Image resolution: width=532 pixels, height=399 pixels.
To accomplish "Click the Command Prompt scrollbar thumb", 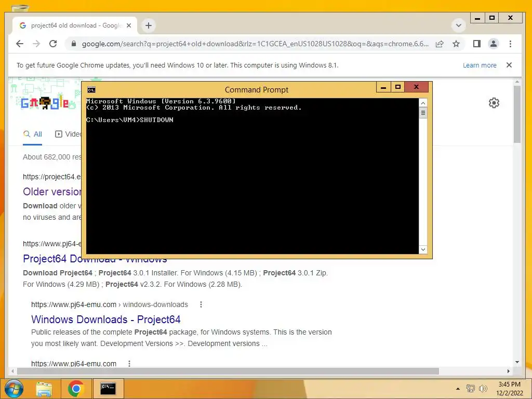I will pyautogui.click(x=423, y=113).
